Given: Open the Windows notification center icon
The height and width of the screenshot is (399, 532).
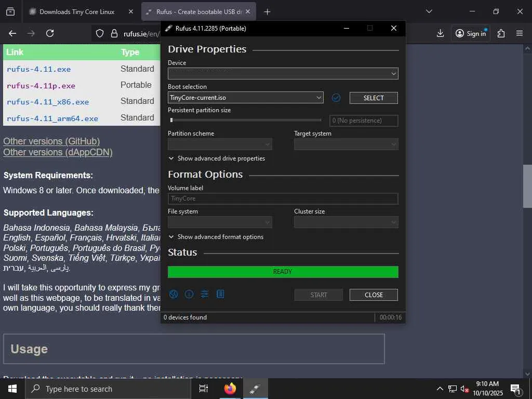Looking at the screenshot, I should (x=515, y=389).
